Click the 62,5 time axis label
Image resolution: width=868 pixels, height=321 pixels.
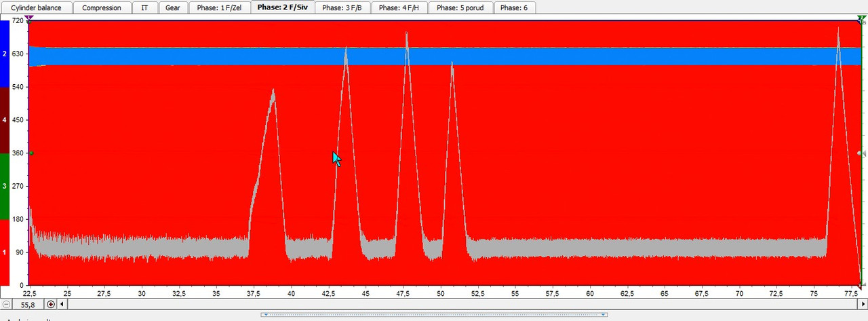point(627,293)
